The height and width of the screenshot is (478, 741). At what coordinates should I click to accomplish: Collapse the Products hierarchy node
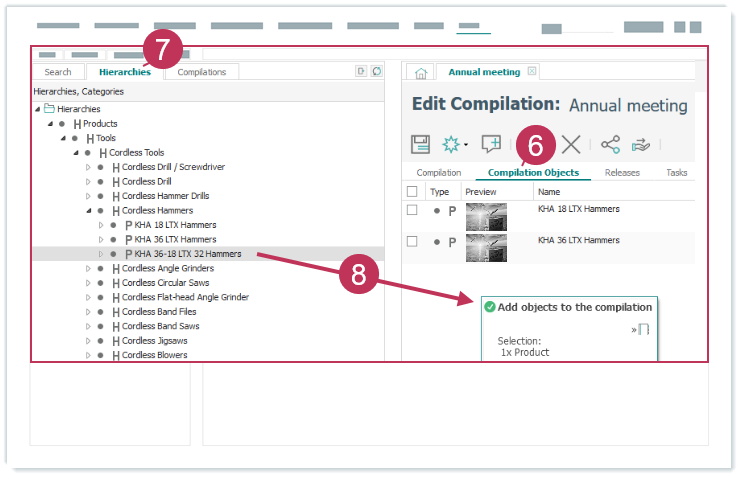click(x=50, y=124)
